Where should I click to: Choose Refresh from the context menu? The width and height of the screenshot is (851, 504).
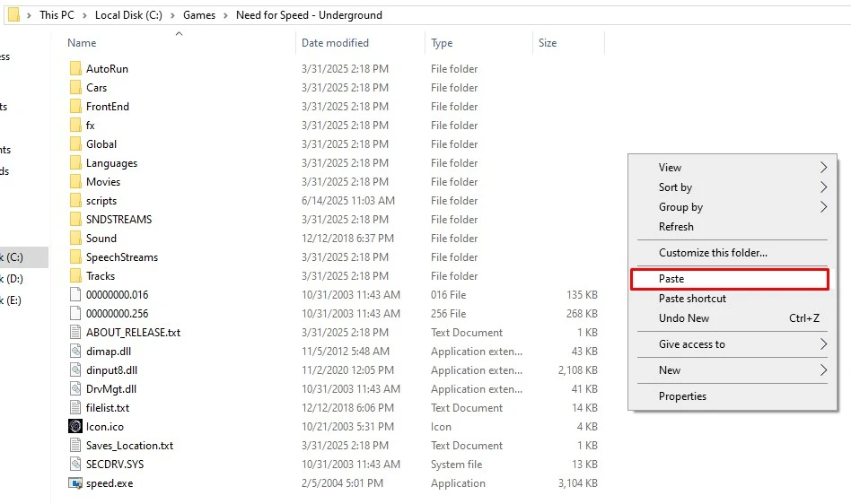(x=676, y=227)
